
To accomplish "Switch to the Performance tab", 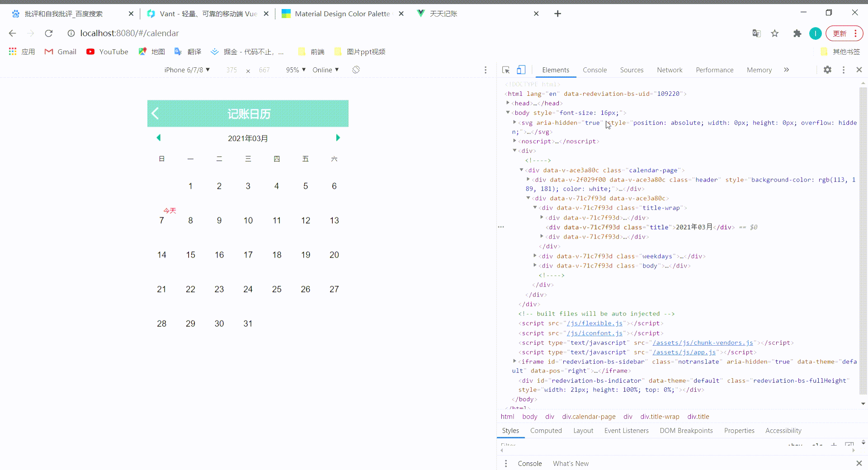I will click(714, 70).
